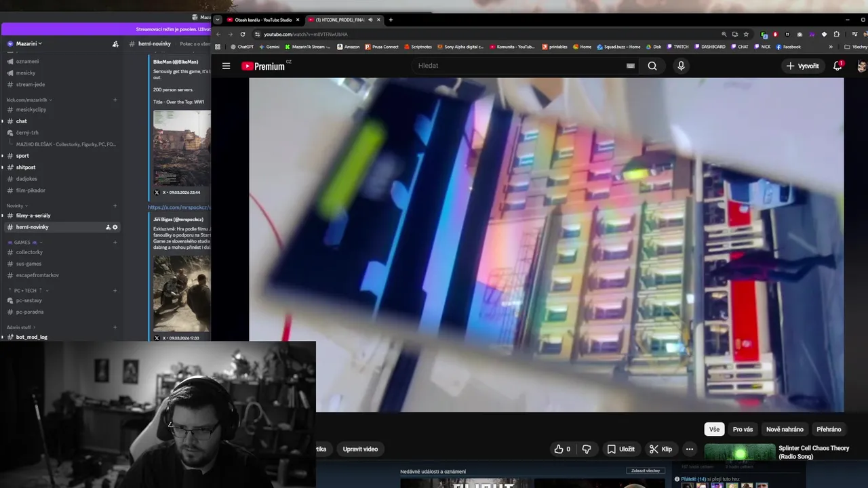Reload the page in Chrome
Image resolution: width=868 pixels, height=488 pixels.
(x=243, y=34)
